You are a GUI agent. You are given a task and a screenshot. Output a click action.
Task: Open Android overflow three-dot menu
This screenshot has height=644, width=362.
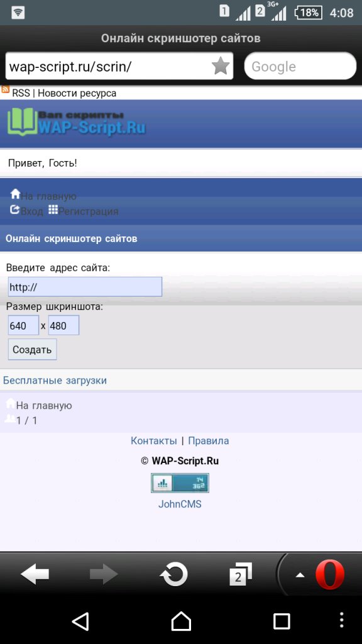342,620
